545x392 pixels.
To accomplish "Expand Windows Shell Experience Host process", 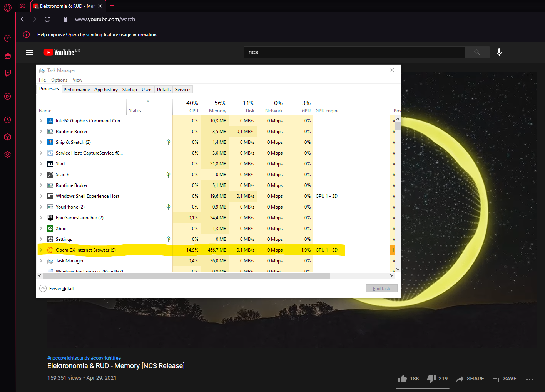I will pyautogui.click(x=41, y=196).
